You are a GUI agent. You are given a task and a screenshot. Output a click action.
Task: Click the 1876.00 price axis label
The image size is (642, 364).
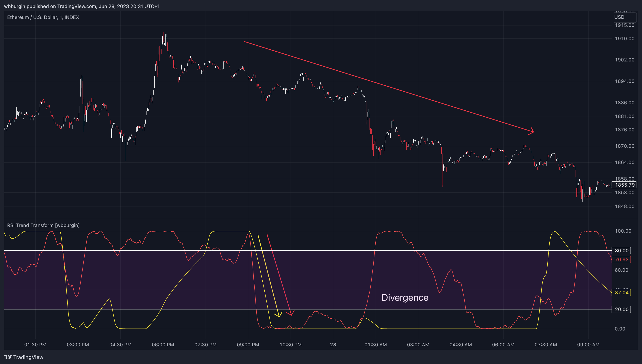(625, 130)
